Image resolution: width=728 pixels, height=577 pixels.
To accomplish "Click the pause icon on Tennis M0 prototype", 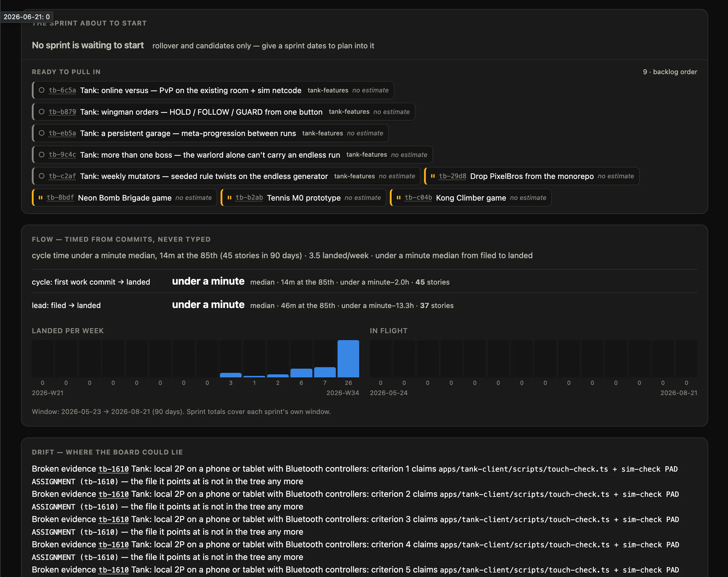I will 229,198.
